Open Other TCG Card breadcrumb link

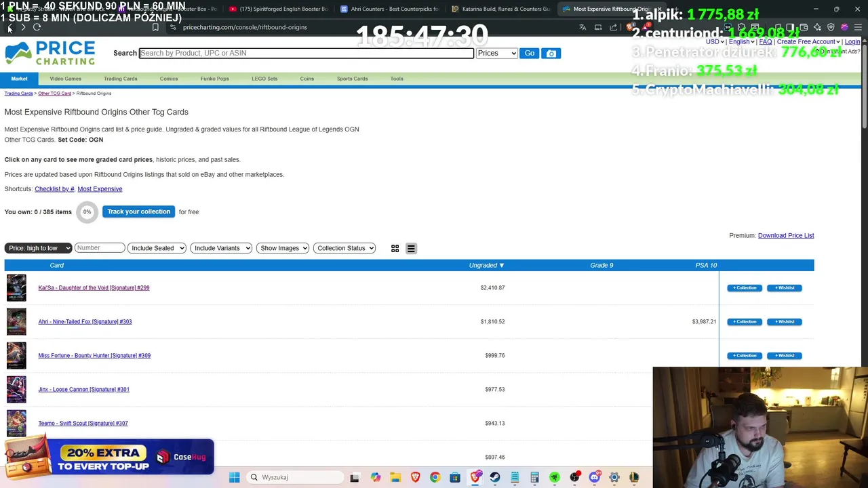click(54, 94)
